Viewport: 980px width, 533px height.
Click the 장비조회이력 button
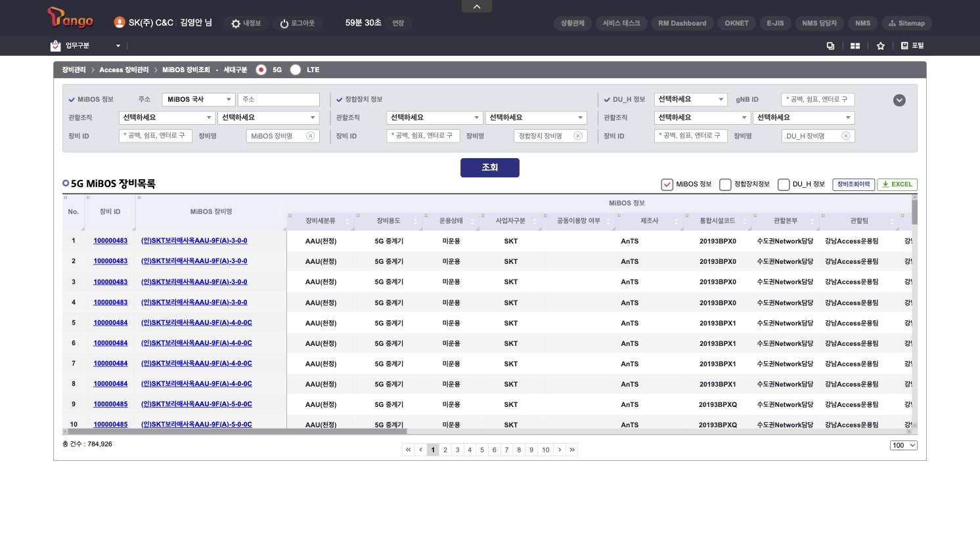coord(854,184)
